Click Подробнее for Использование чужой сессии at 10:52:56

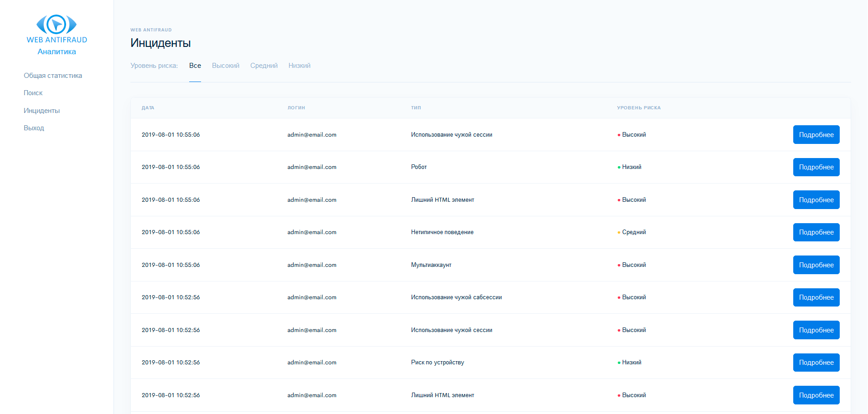pyautogui.click(x=816, y=330)
